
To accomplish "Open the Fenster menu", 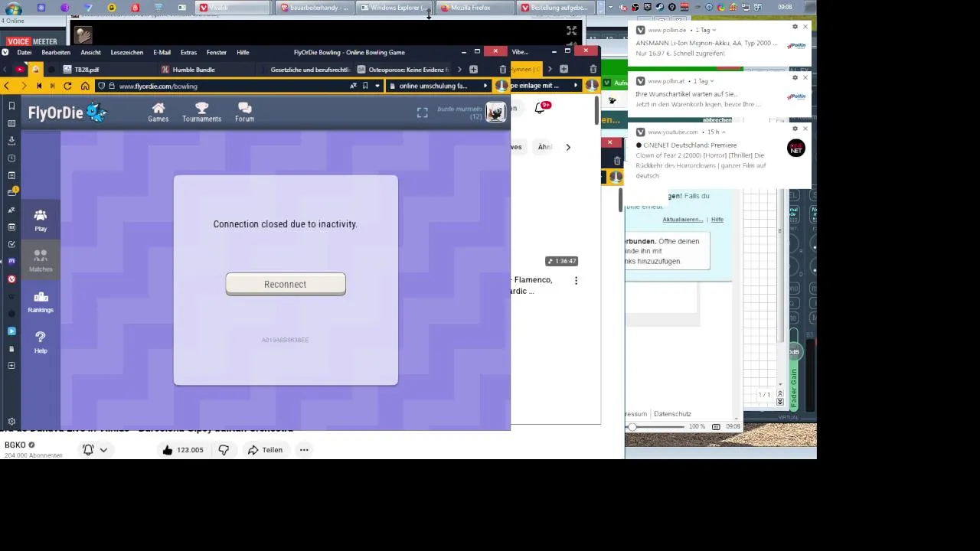I will 216,52.
